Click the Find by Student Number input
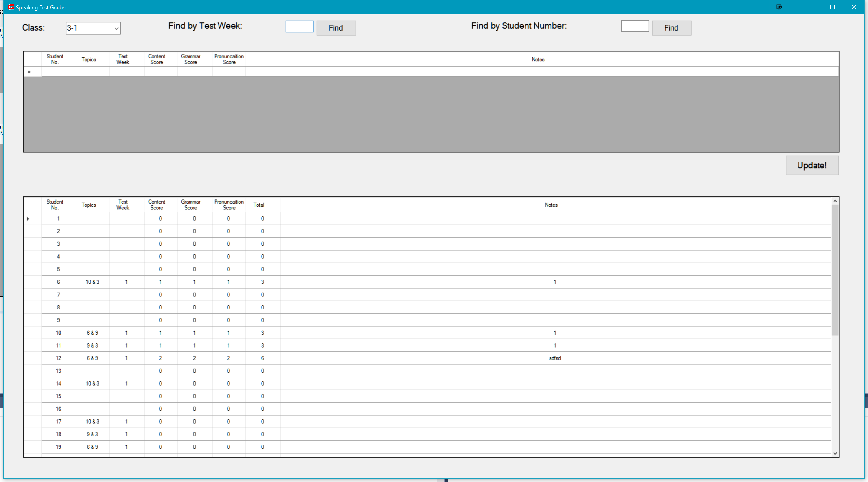 (635, 26)
